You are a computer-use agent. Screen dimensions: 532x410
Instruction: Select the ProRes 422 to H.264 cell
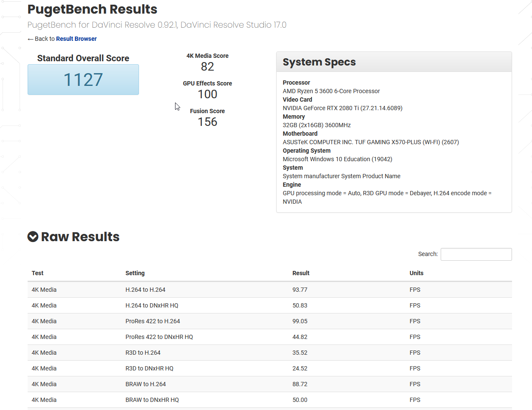pos(153,321)
